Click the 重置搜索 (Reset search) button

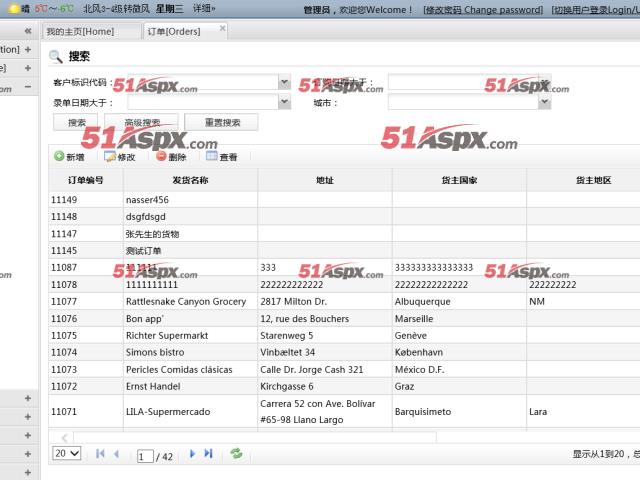pyautogui.click(x=221, y=122)
